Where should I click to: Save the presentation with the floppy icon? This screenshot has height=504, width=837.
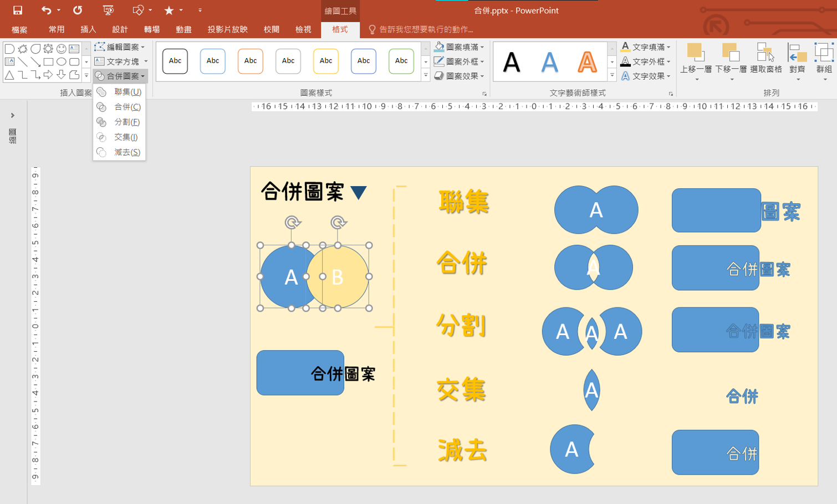[18, 10]
